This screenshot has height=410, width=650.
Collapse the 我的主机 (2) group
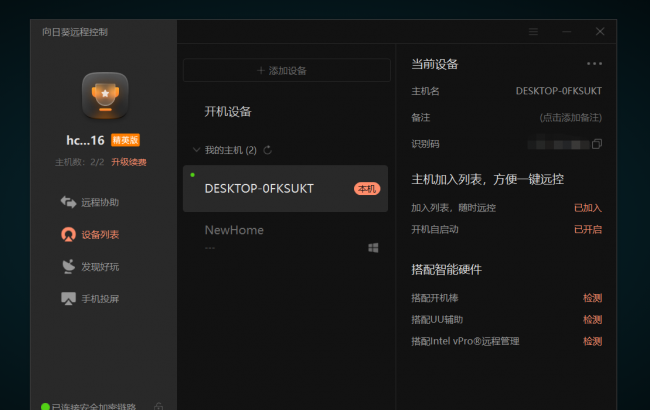pos(196,150)
